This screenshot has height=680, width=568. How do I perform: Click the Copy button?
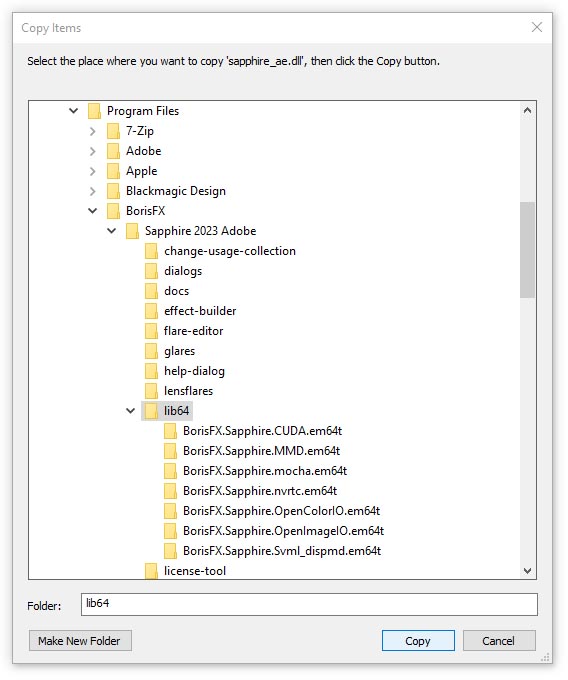point(418,641)
